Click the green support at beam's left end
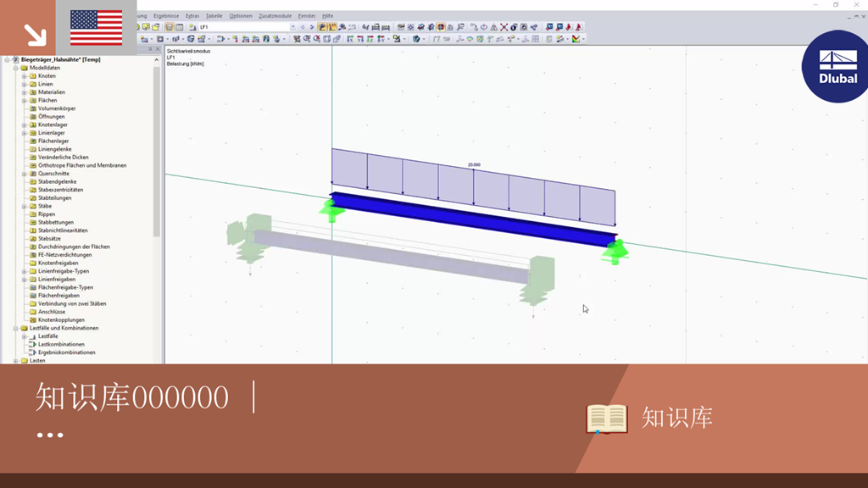 [331, 210]
